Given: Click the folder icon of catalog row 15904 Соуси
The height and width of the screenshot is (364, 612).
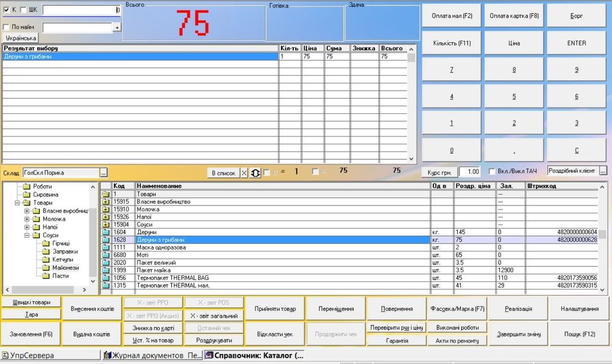Looking at the screenshot, I should click(x=106, y=225).
